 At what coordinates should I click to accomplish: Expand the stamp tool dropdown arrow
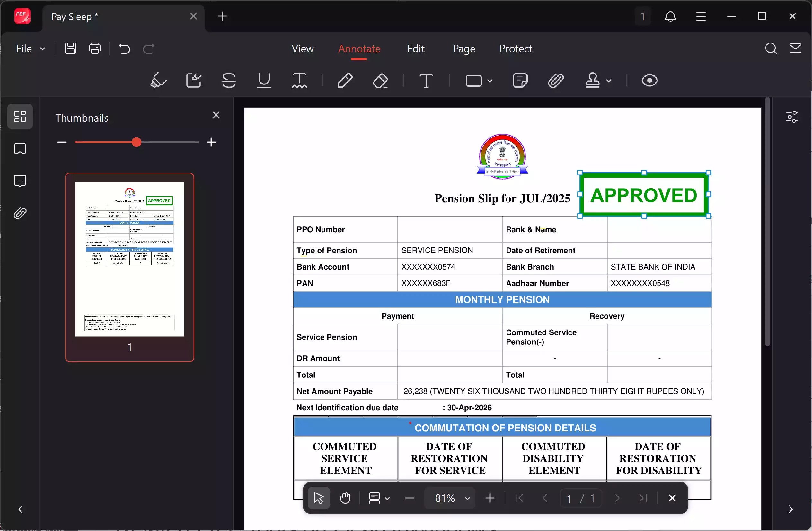(609, 81)
